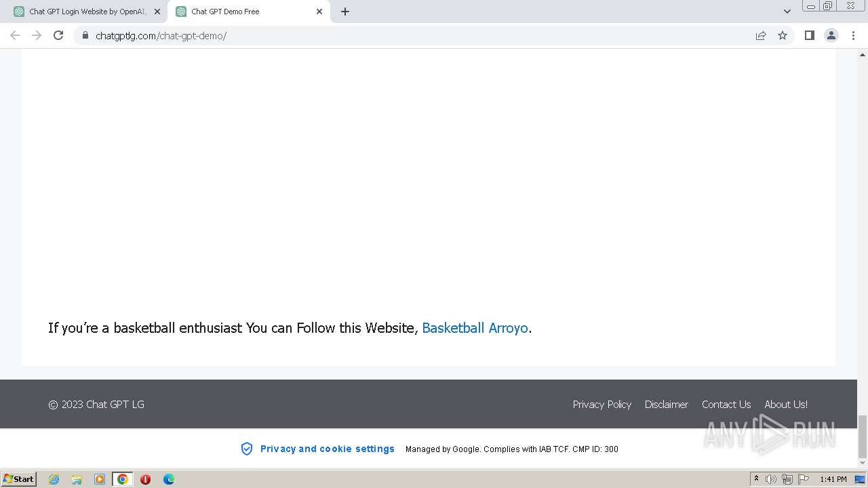Click the page vertical scrollbar thumb
Viewport: 868px width, 488px height.
click(x=863, y=436)
